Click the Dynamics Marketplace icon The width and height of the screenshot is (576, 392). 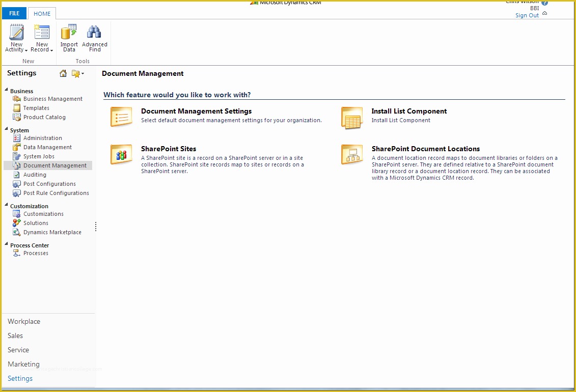pyautogui.click(x=16, y=232)
